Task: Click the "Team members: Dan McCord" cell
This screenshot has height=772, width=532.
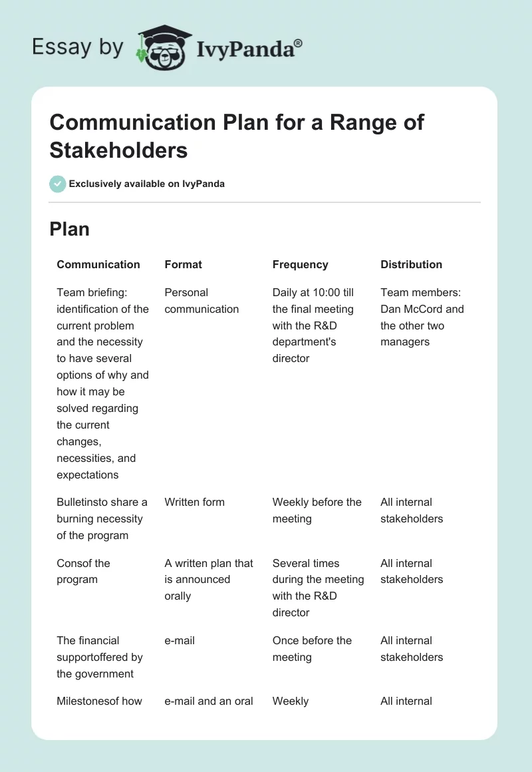Action: [422, 317]
